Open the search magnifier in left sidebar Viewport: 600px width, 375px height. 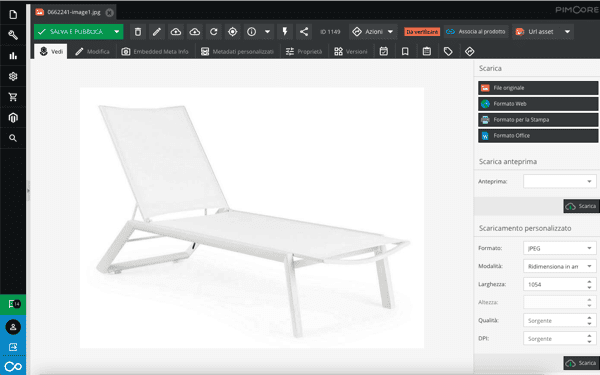click(13, 138)
